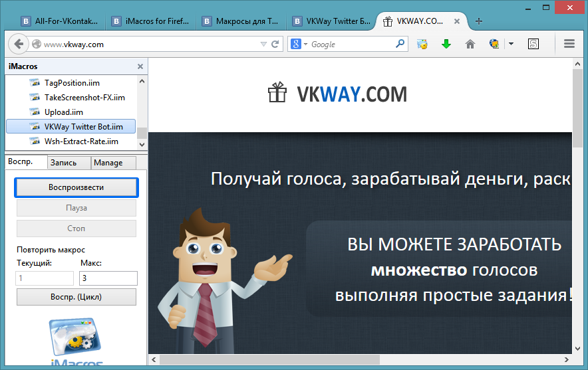
Task: Click the iMacros toolbar icon
Action: pos(422,45)
